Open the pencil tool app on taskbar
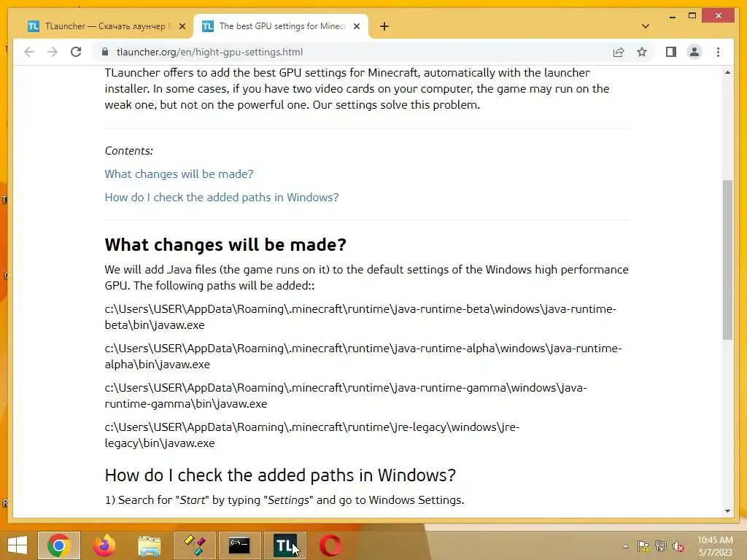The image size is (747, 560). click(x=194, y=545)
